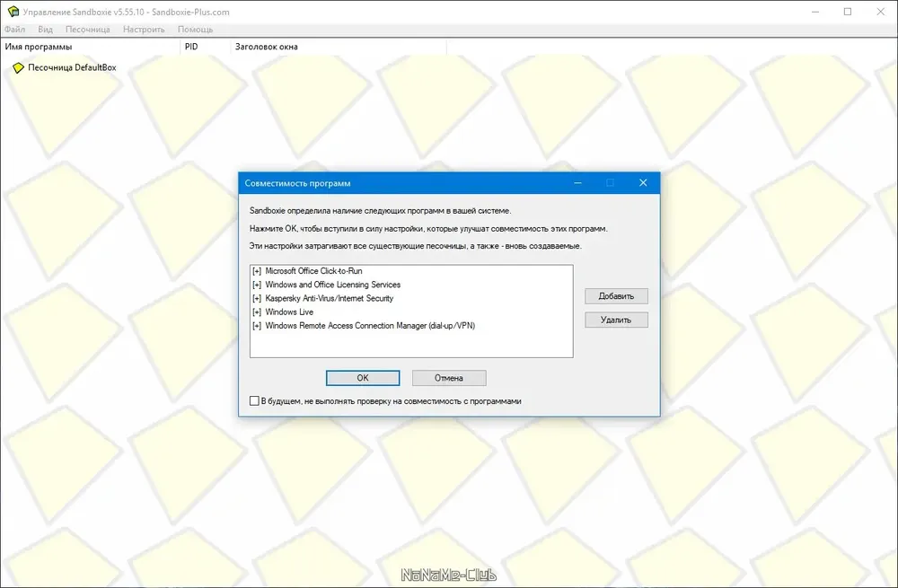Image resolution: width=898 pixels, height=588 pixels.
Task: Click the Sandboxie app icon in title bar
Action: pyautogui.click(x=13, y=12)
